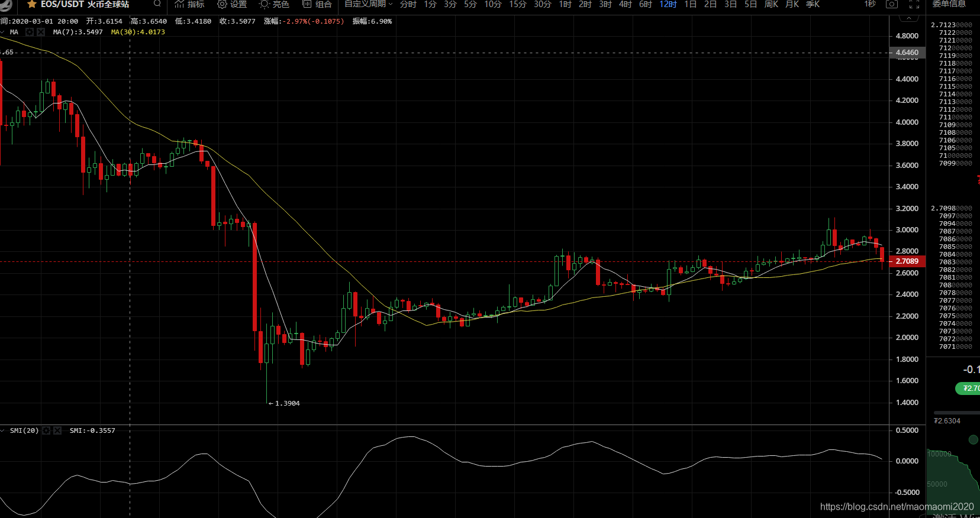
Task: Select the 季K quarterly chart
Action: tap(813, 4)
